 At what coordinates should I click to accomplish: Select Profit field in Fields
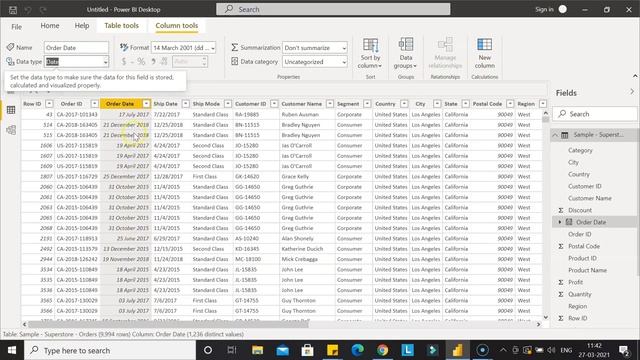point(575,282)
